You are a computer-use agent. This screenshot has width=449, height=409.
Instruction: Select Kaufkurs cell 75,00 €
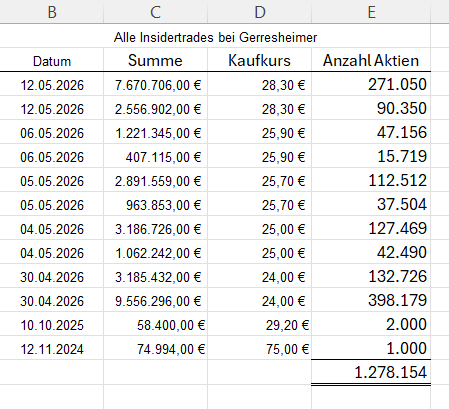[259, 349]
